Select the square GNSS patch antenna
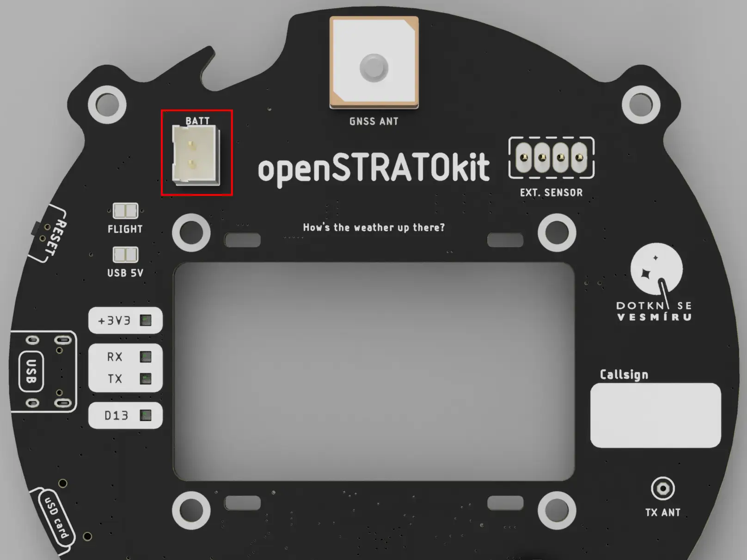The image size is (747, 560). [374, 62]
